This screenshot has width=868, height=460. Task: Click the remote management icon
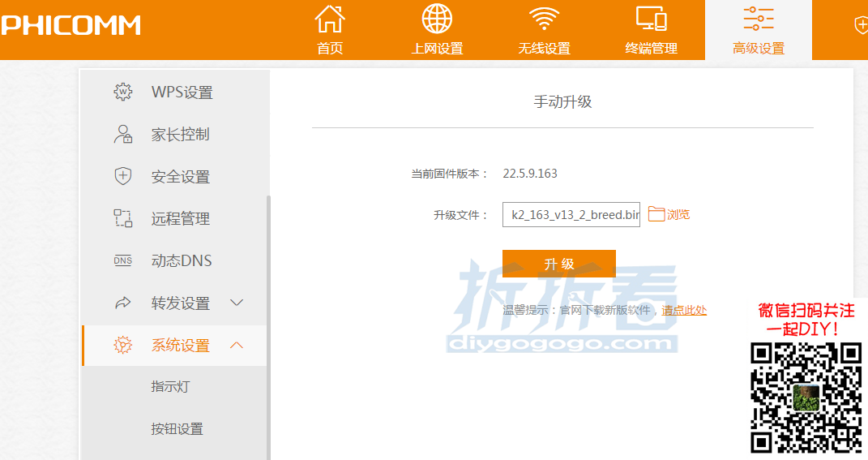click(122, 218)
